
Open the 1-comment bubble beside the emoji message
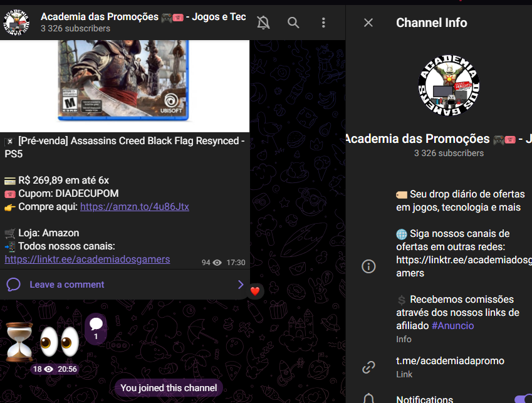coord(96,328)
